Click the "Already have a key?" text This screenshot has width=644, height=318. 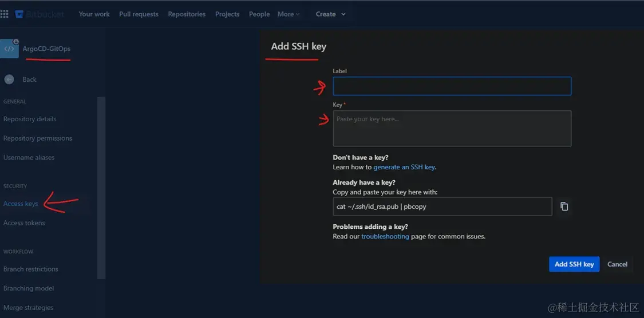click(364, 182)
